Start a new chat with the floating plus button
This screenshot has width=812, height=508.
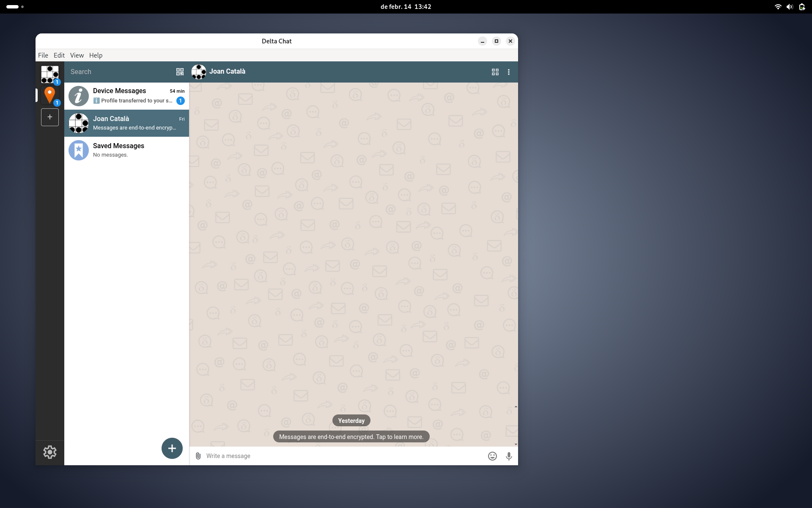pyautogui.click(x=172, y=448)
